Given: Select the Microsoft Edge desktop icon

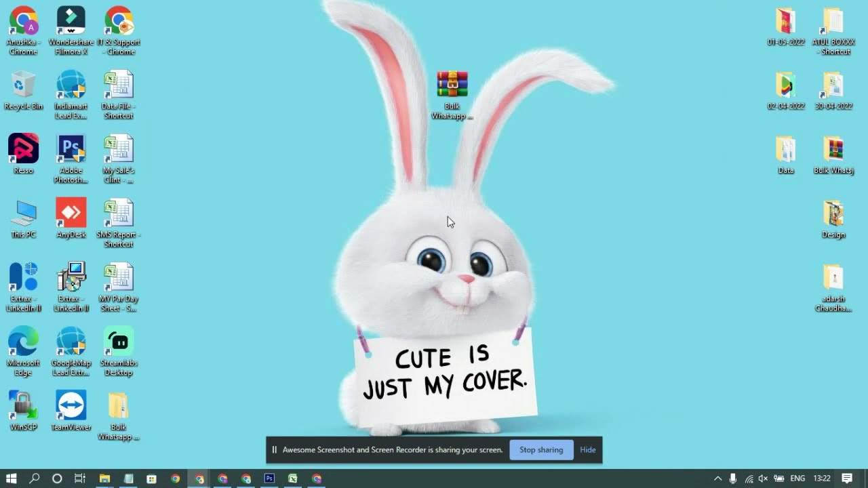Looking at the screenshot, I should pyautogui.click(x=23, y=352).
